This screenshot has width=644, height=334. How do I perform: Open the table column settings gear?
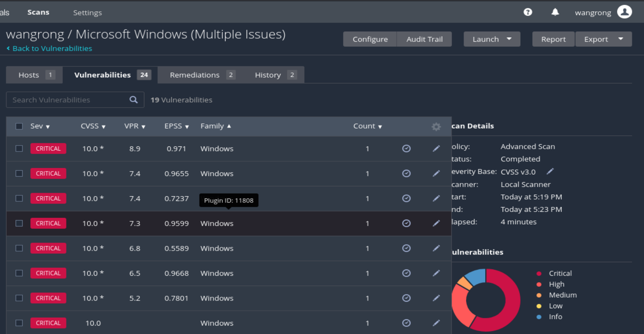coord(436,126)
